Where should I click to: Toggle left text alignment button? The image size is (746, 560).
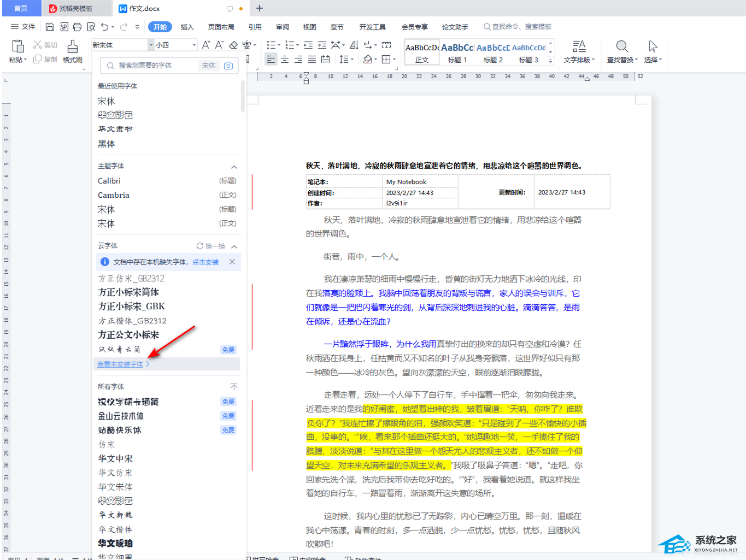coord(271,60)
